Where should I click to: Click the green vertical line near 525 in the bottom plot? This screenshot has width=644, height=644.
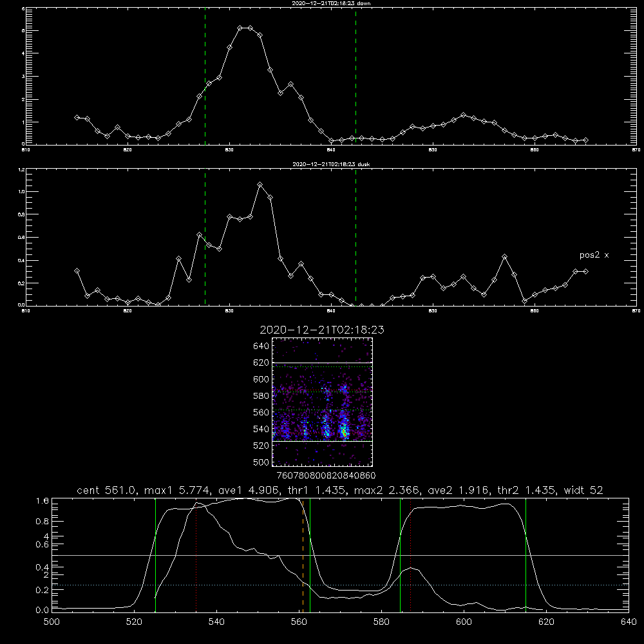155,554
